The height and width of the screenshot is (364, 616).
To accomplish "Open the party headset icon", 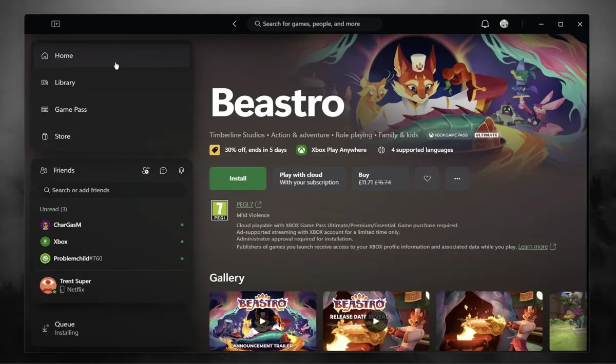I will (x=181, y=171).
